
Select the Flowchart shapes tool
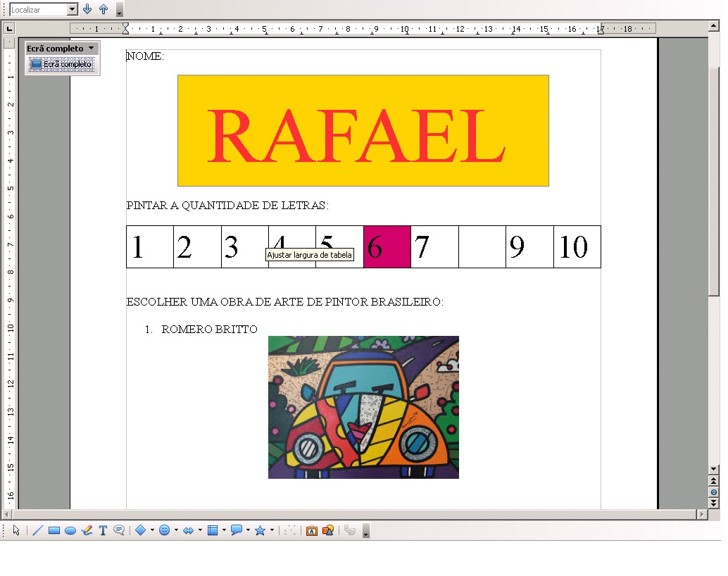[213, 530]
